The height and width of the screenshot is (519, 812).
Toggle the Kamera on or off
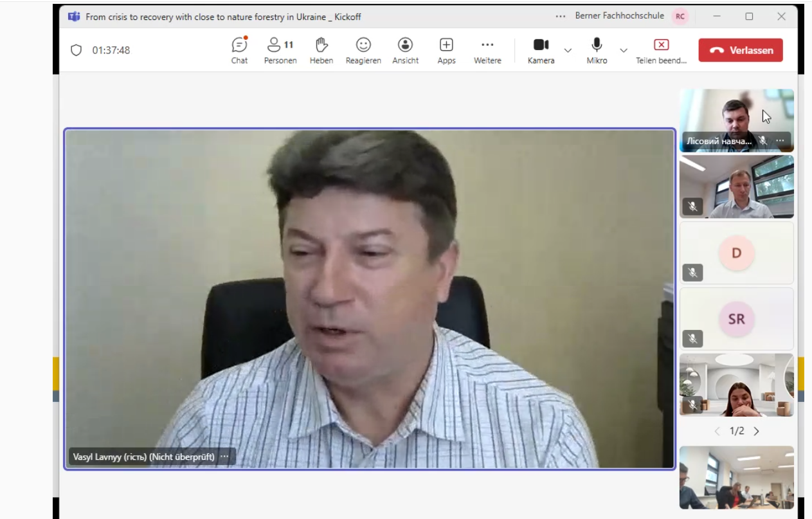coord(541,50)
